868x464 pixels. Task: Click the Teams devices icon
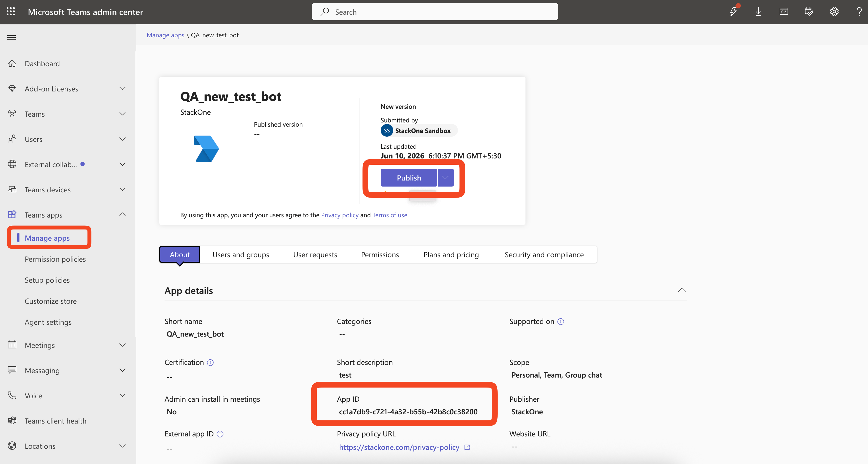(12, 190)
